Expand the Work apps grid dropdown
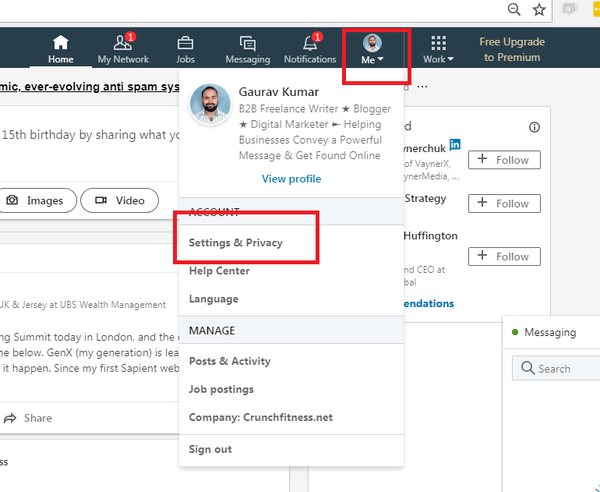Viewport: 600px width, 492px height. pyautogui.click(x=439, y=49)
